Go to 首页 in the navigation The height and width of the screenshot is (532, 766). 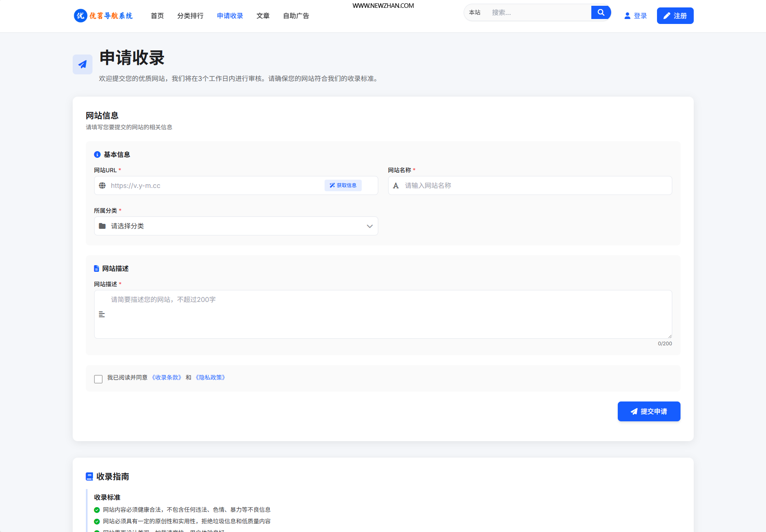(157, 16)
